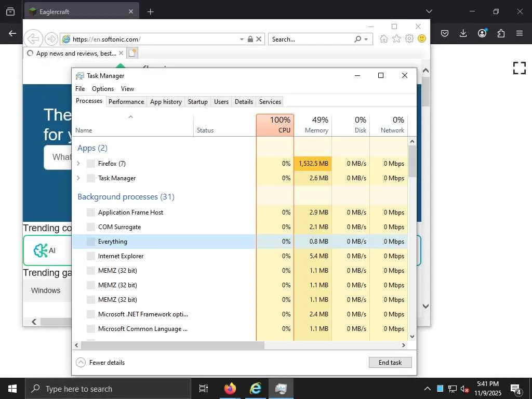Click the right arrow of horizontal scrollbar

pos(403,345)
